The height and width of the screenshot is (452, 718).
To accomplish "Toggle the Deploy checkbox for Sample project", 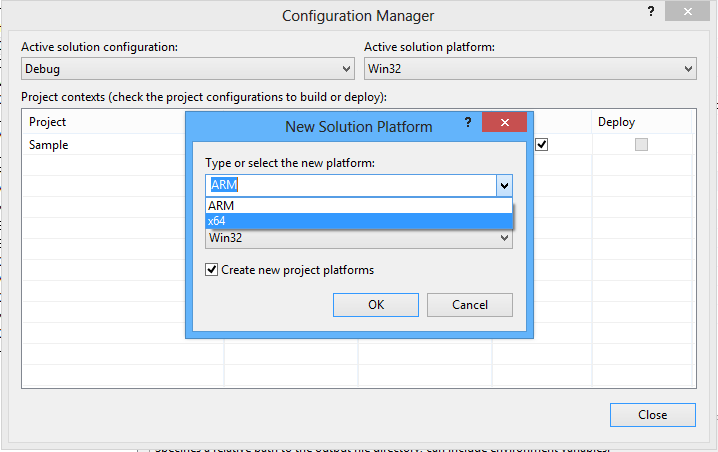I will pyautogui.click(x=641, y=144).
